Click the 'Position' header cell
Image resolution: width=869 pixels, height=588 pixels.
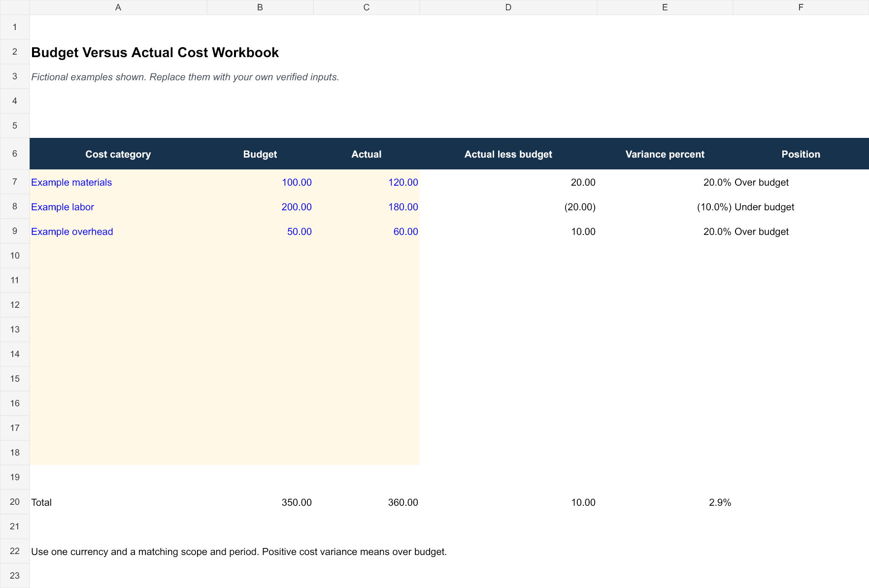pyautogui.click(x=801, y=154)
